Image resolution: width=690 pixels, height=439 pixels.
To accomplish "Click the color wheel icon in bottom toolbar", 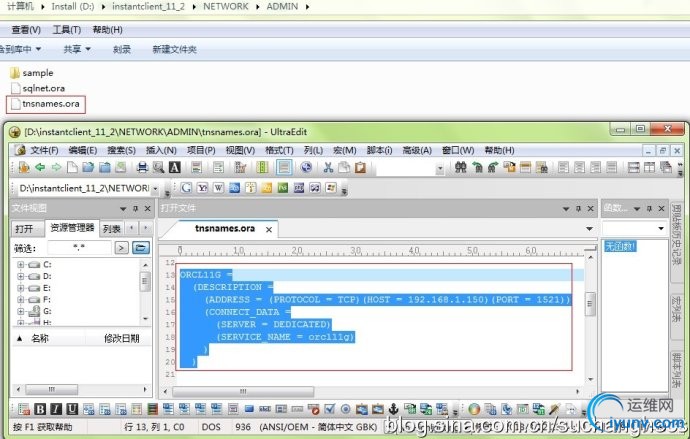I will click(474, 409).
